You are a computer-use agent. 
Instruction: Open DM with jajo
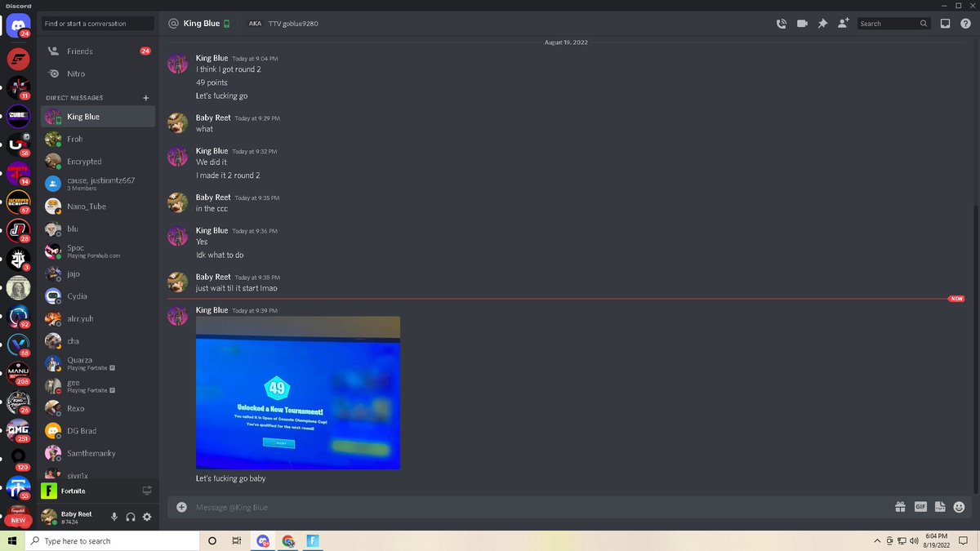(98, 273)
